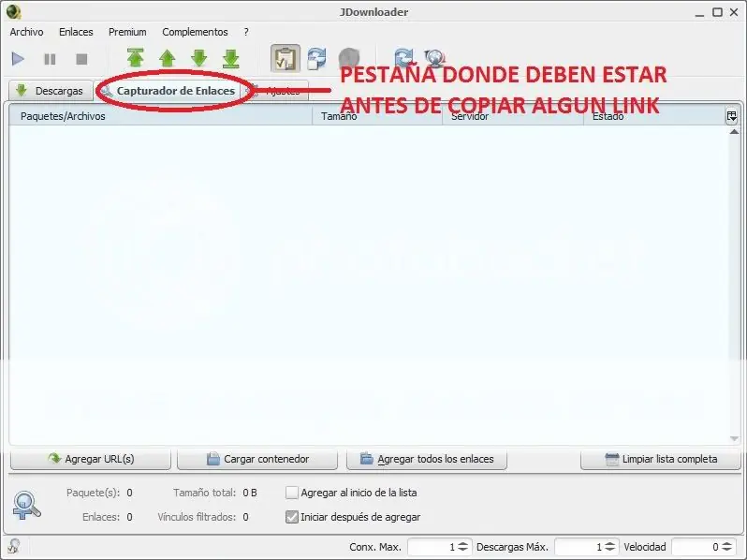The image size is (747, 560).
Task: Click the reconnect icon next to clipboard
Action: [316, 59]
